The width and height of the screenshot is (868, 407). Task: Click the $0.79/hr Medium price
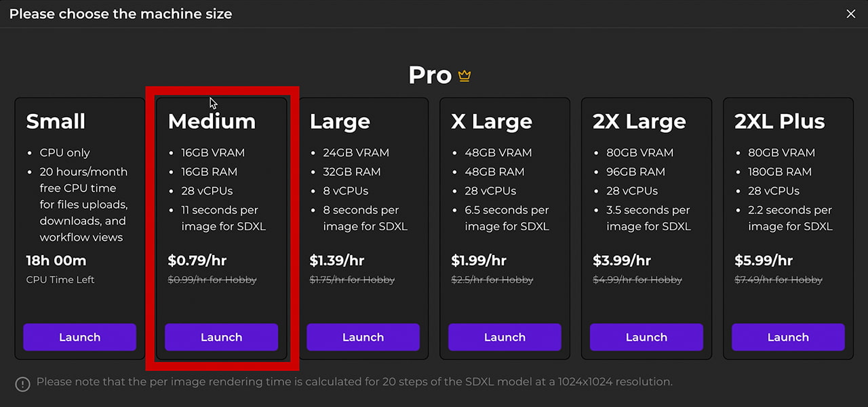[196, 260]
